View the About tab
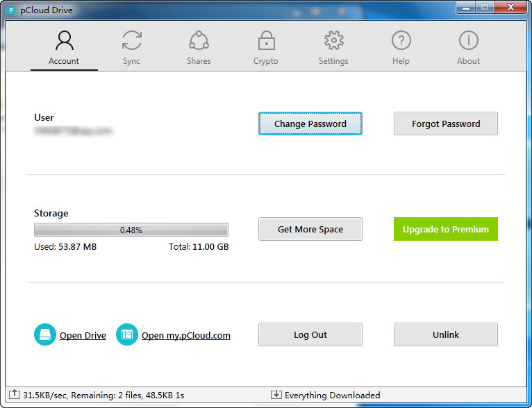The image size is (532, 408). coord(469,47)
